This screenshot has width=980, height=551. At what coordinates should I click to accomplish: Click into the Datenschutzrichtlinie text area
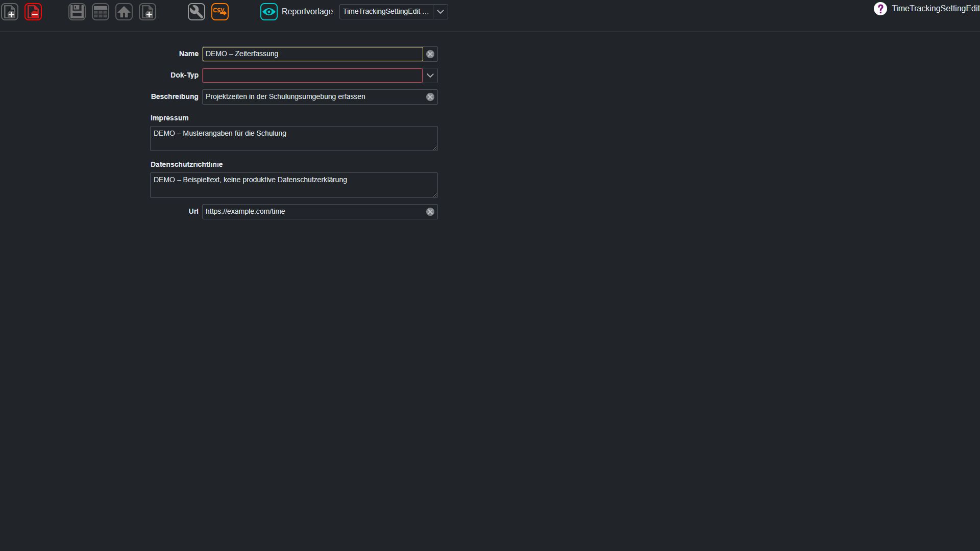pos(294,185)
